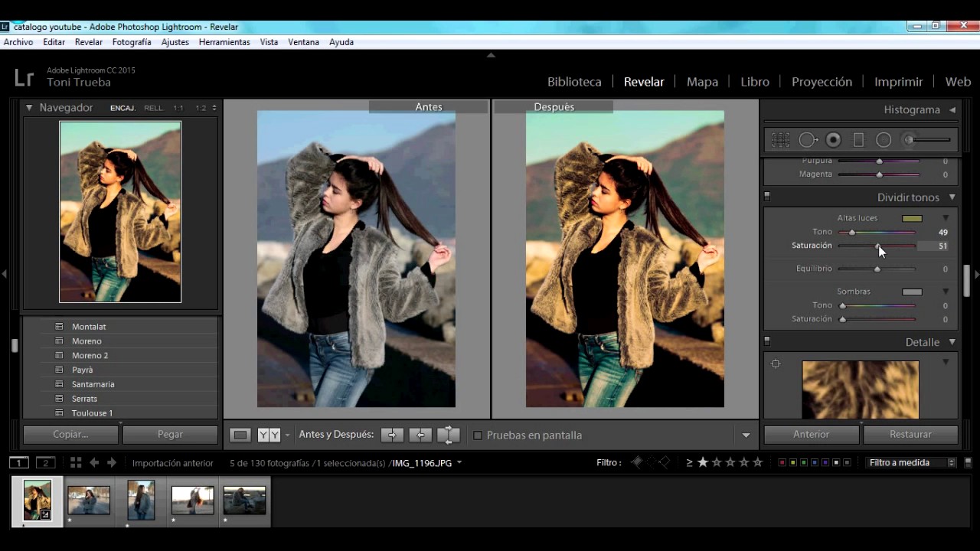Open the IMG_1196.JPG filename dropdown
This screenshot has height=551, width=980.
(459, 462)
